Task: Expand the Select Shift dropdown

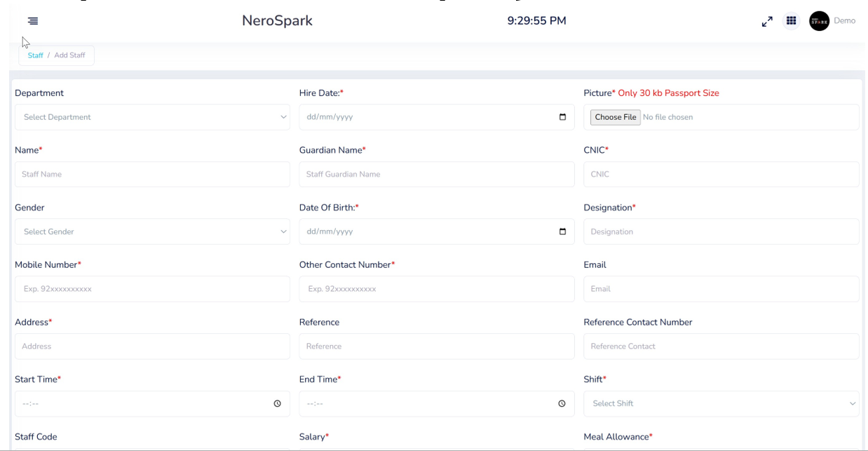Action: point(721,404)
